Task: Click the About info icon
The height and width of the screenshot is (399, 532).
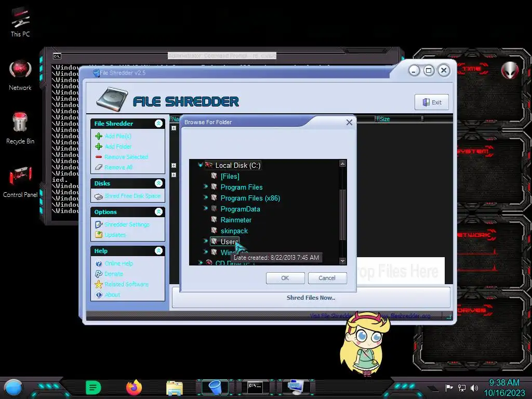Action: click(x=99, y=295)
